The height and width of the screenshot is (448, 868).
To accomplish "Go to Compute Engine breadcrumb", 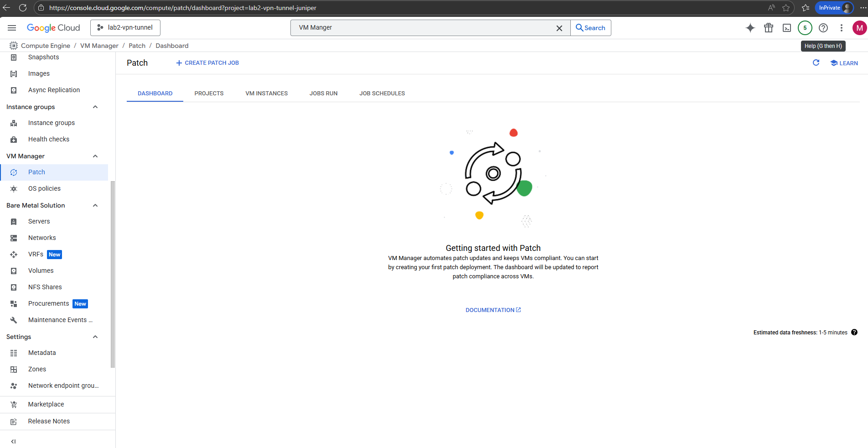I will (x=46, y=46).
